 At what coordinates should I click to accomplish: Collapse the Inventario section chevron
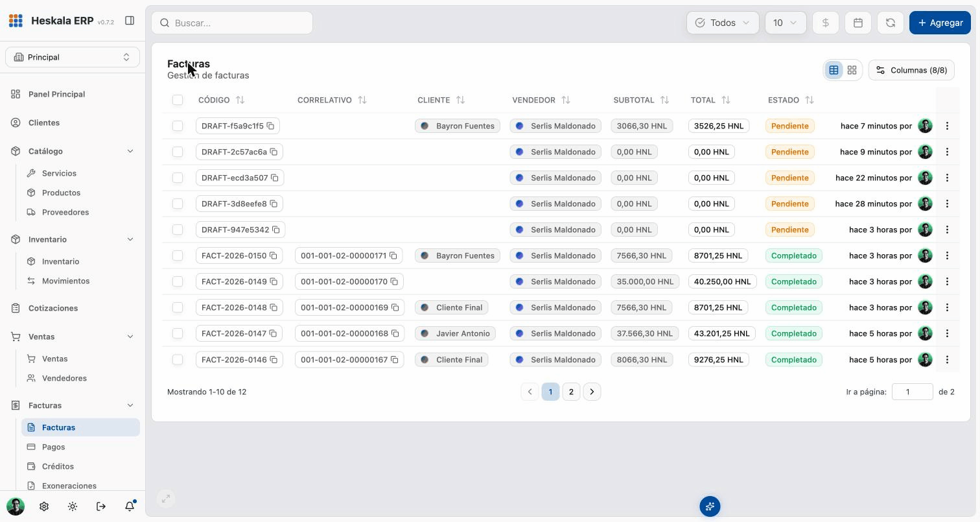coord(130,239)
